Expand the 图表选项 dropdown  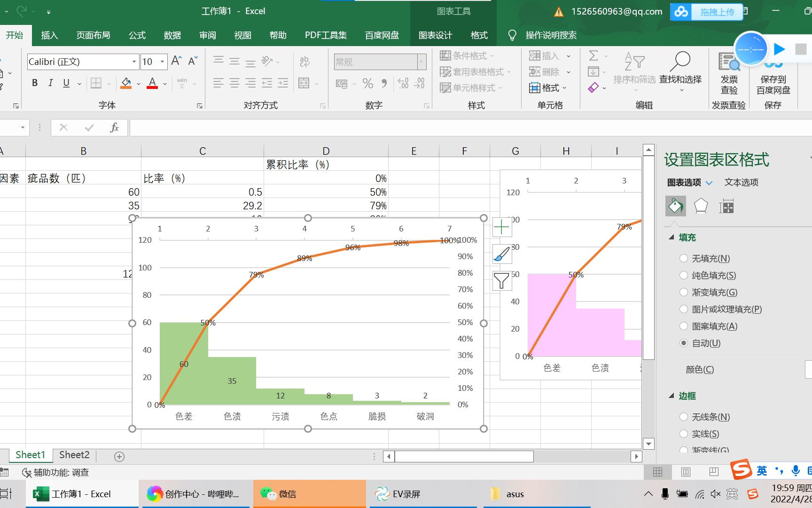click(x=688, y=183)
